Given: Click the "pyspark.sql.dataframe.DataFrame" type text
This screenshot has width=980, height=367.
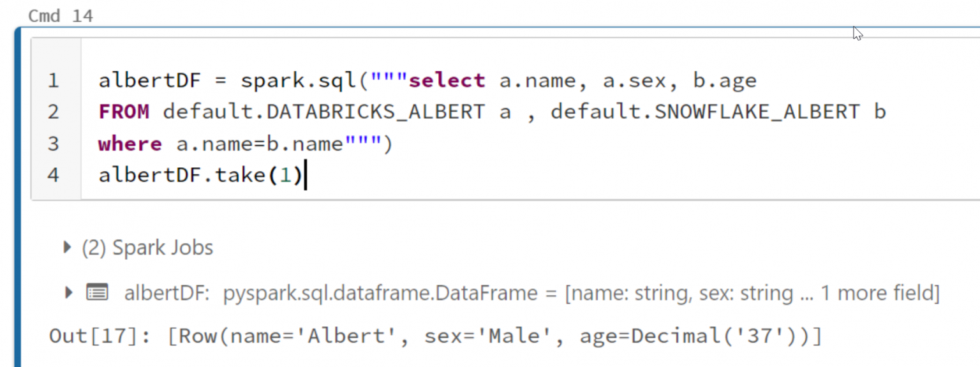Looking at the screenshot, I should coord(380,294).
